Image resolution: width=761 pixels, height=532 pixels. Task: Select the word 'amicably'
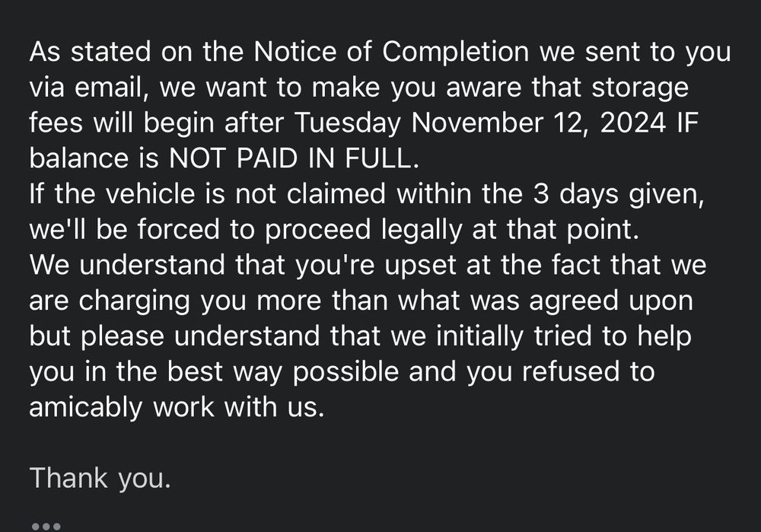[x=85, y=408]
